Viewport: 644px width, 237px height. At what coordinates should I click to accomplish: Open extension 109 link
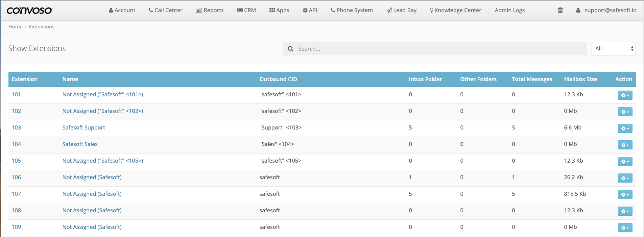(x=16, y=227)
